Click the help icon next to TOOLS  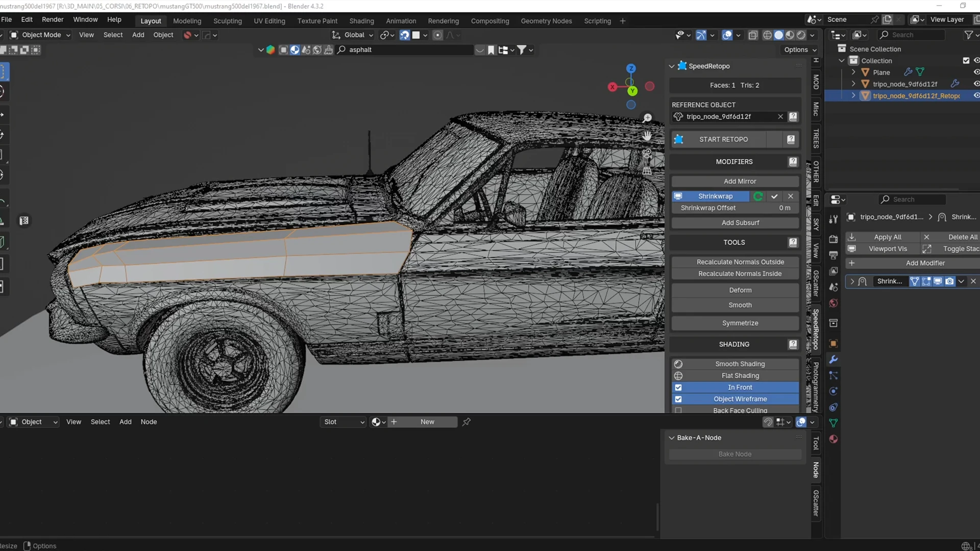(793, 242)
